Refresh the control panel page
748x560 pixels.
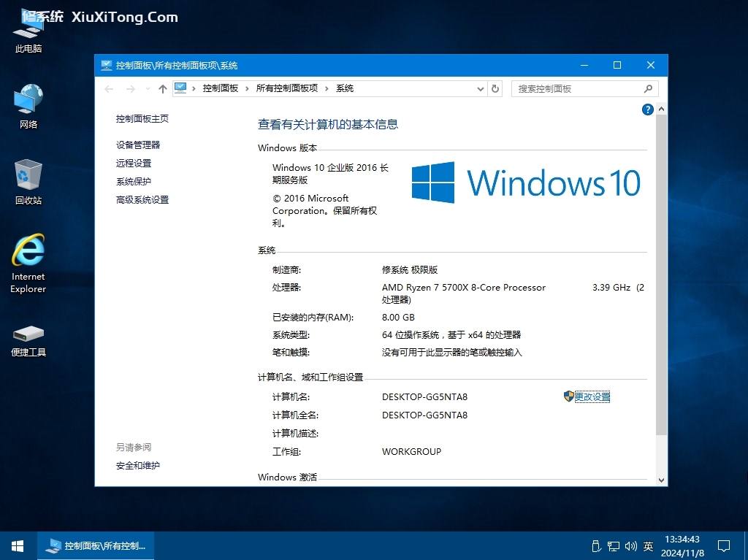tap(495, 89)
